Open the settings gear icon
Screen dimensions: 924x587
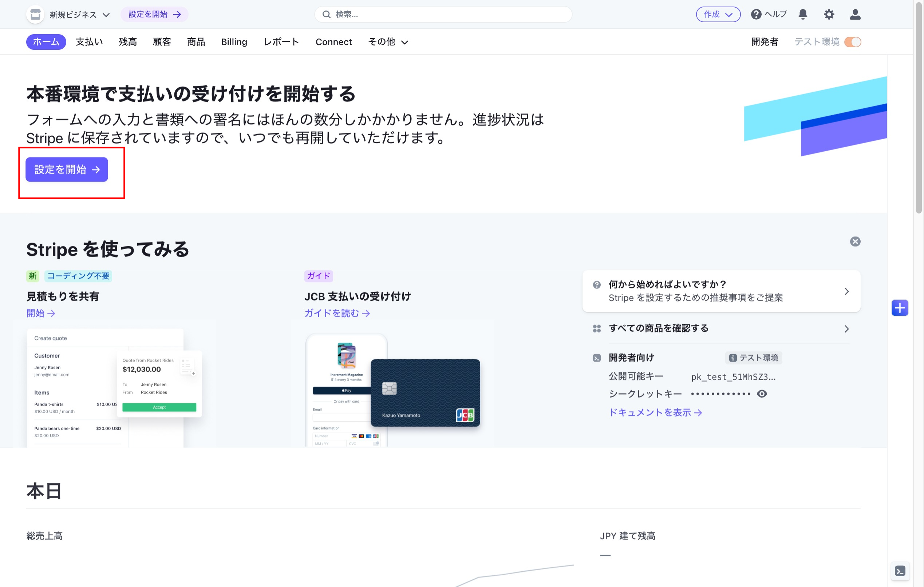coord(829,14)
